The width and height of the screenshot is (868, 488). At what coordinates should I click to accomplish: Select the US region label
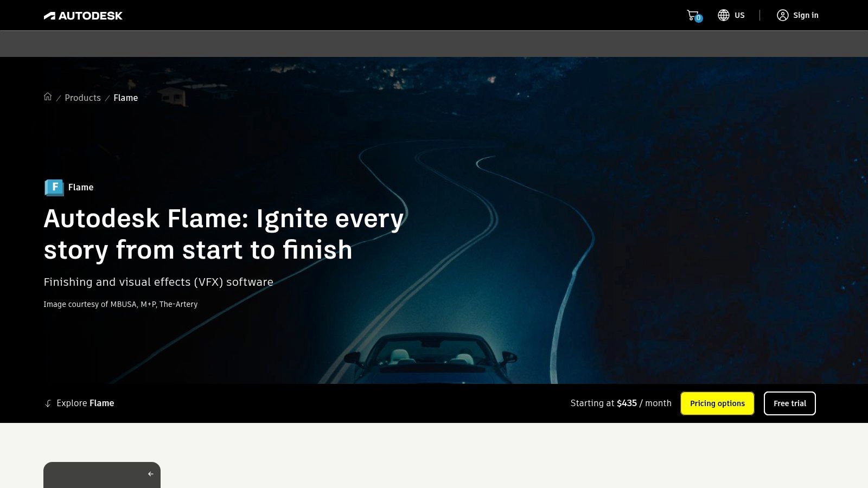(739, 15)
